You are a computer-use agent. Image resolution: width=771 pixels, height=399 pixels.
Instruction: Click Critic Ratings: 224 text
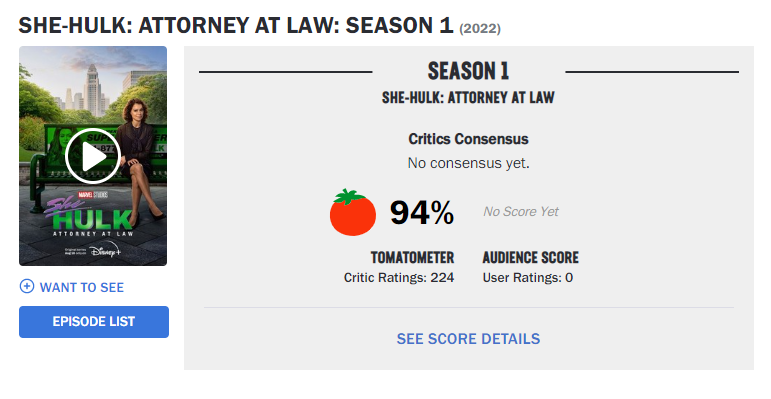(x=399, y=277)
